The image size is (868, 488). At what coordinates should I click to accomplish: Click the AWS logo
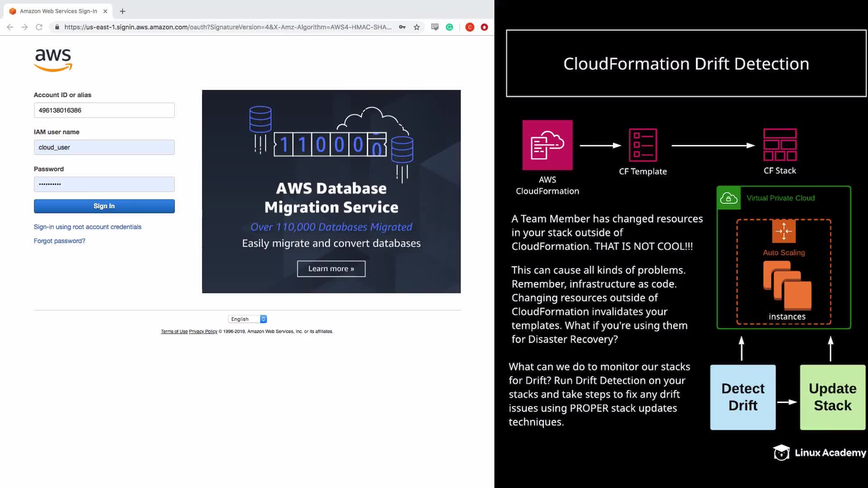pos(53,60)
